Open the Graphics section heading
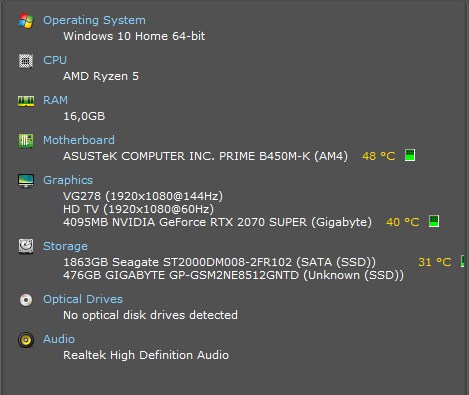The width and height of the screenshot is (469, 395). point(68,180)
